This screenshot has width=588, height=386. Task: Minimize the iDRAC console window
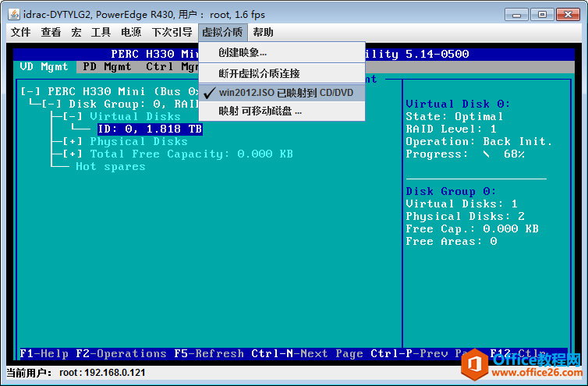click(516, 15)
